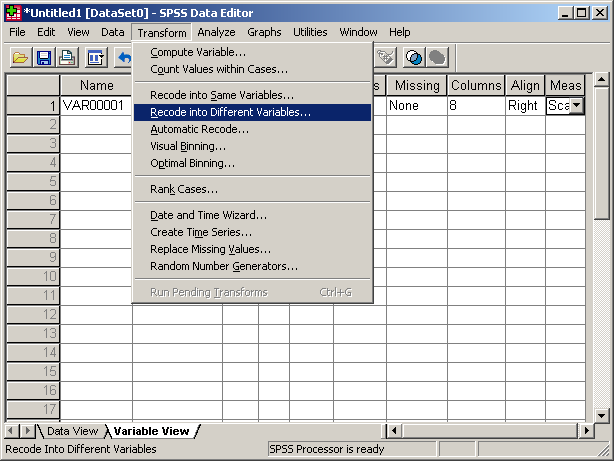Click the blue Undo arrow icon

coord(125,58)
